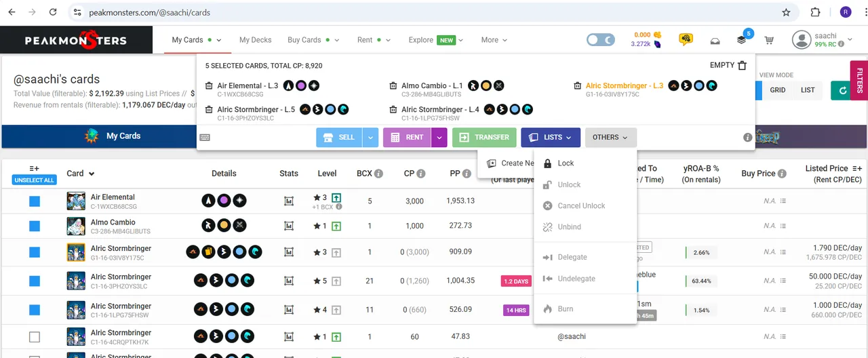Open My Cards nav dropdown
This screenshot has width=868, height=358.
(x=197, y=40)
